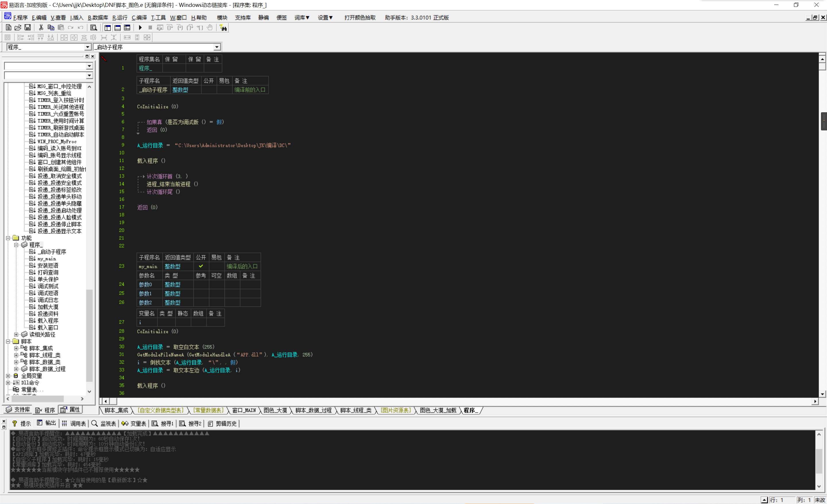Click the 支持库 panel tab at bottom left

(x=18, y=410)
